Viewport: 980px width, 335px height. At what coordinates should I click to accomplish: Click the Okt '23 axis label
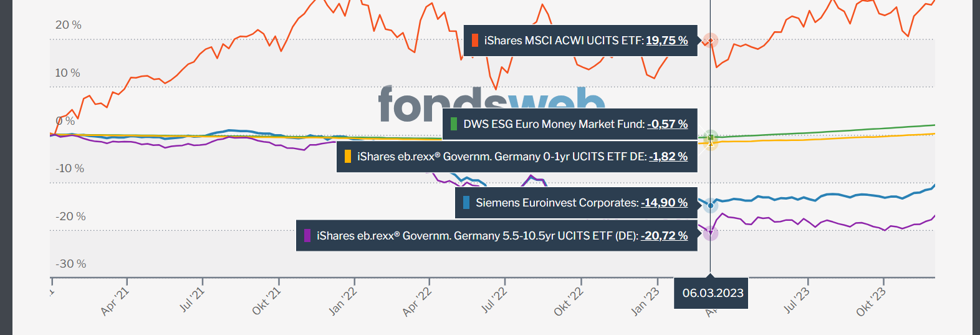[870, 301]
